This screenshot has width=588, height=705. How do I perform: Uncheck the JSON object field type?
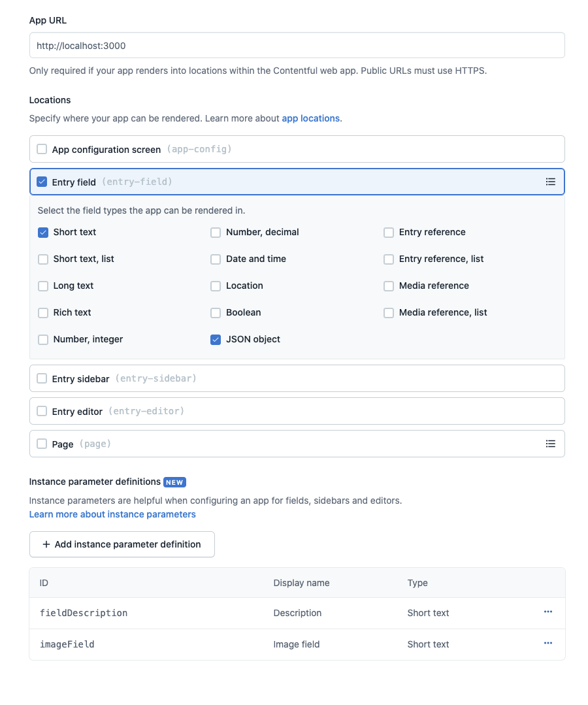tap(216, 339)
